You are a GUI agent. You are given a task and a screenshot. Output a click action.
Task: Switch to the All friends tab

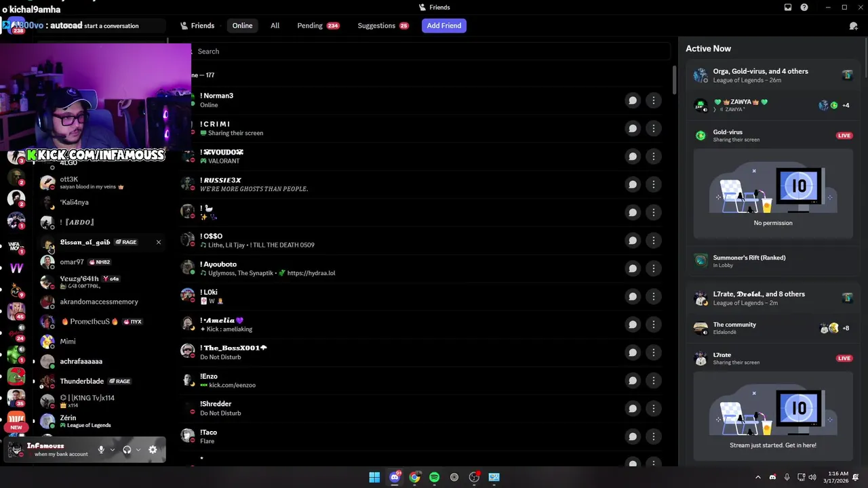click(275, 26)
